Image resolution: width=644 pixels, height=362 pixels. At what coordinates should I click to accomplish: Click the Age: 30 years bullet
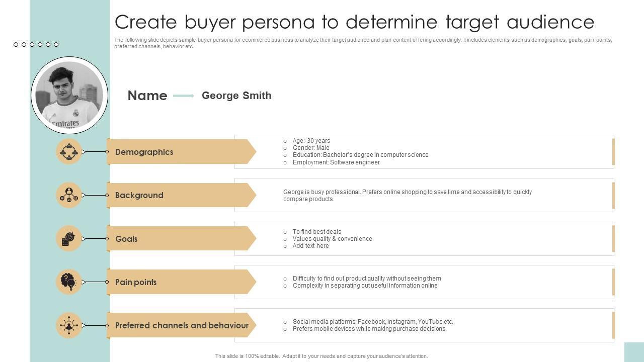pos(311,141)
